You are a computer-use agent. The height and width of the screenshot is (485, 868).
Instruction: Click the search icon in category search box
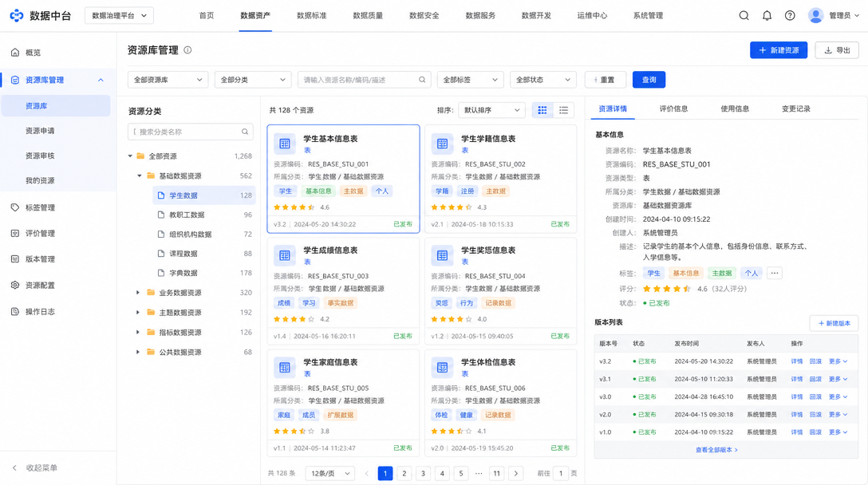(245, 132)
